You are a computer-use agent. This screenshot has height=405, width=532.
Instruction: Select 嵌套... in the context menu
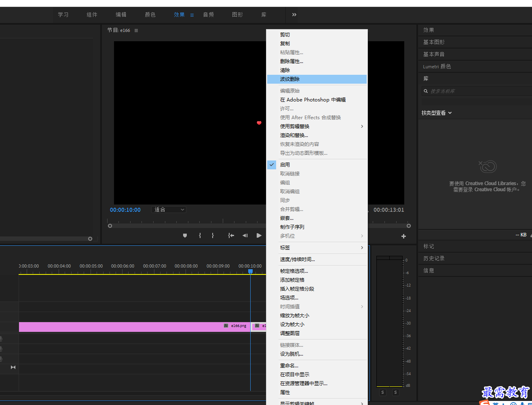pyautogui.click(x=317, y=218)
